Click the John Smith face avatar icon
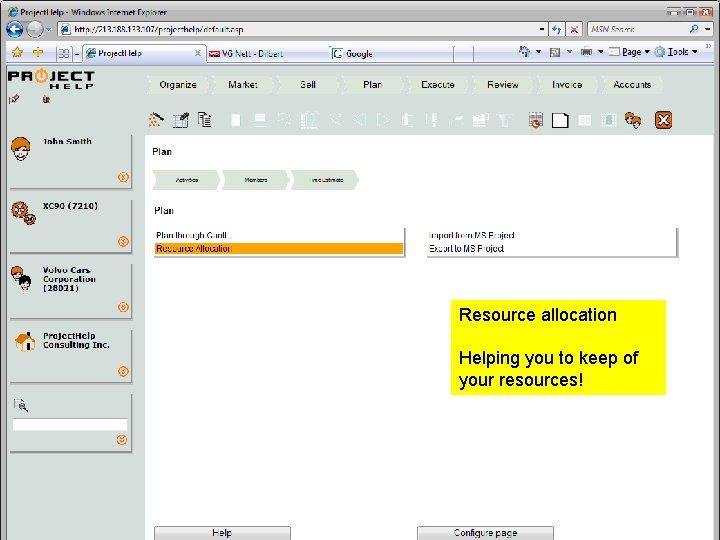This screenshot has width=720, height=540. tap(21, 149)
